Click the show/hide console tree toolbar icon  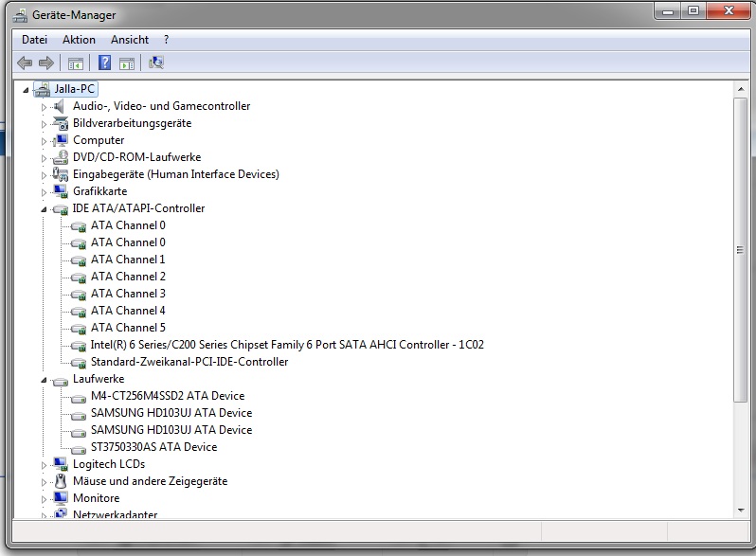click(75, 63)
